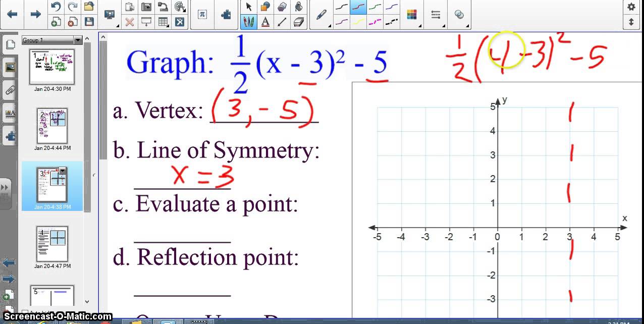Image resolution: width=644 pixels, height=324 pixels.
Task: Select the Text tool
Action: (265, 22)
